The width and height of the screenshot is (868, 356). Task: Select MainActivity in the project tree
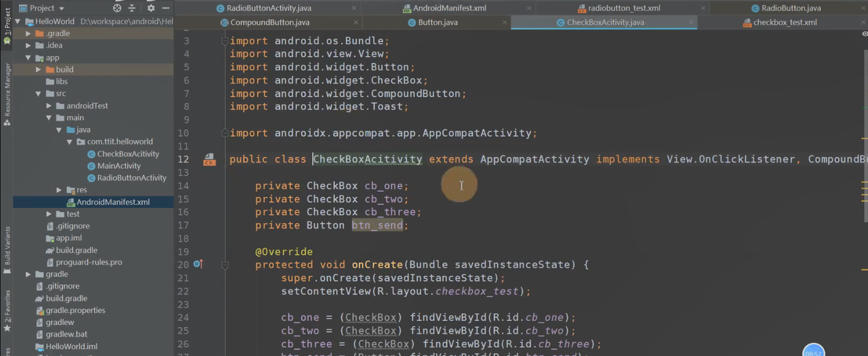coord(119,166)
